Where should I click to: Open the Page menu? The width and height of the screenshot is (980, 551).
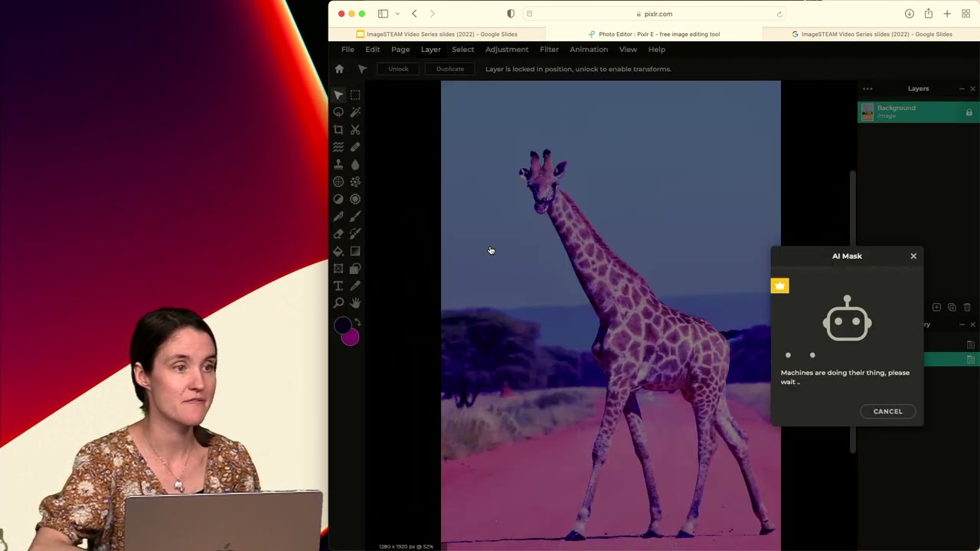tap(400, 49)
